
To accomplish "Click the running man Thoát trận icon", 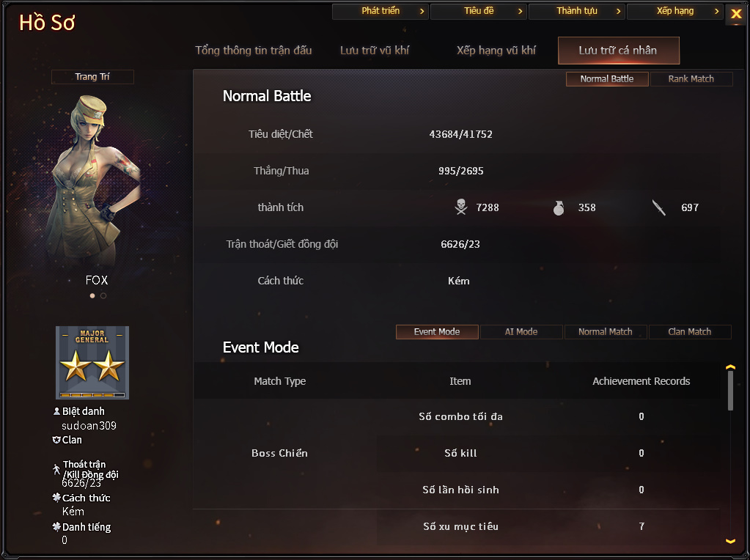I will [56, 469].
